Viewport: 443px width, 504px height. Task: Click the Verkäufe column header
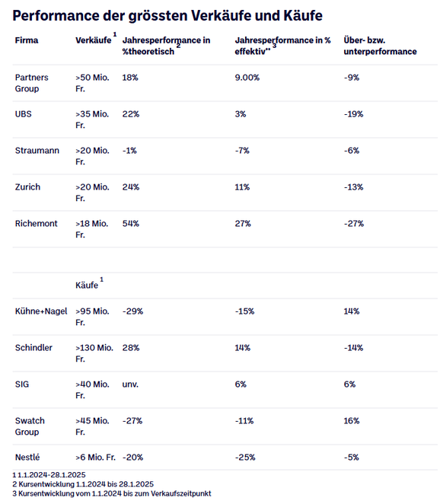tap(94, 40)
